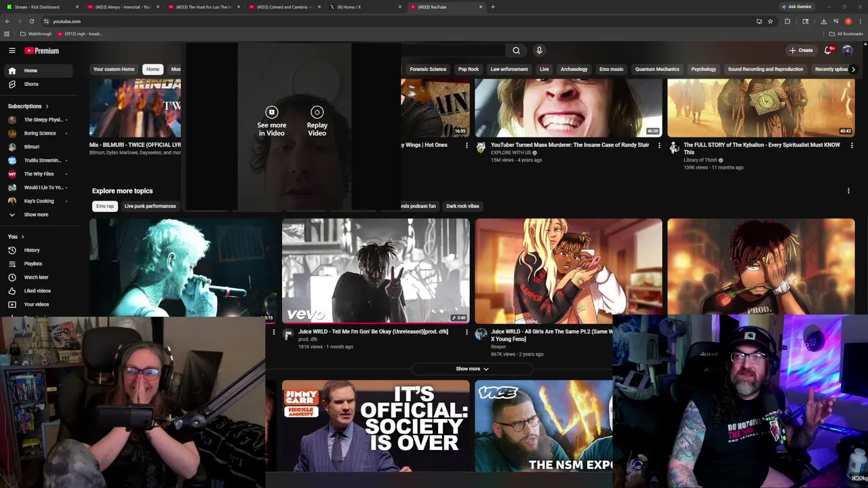Open the Chrome apps grid in bookmarks bar
Image resolution: width=868 pixels, height=488 pixels.
pyautogui.click(x=7, y=34)
